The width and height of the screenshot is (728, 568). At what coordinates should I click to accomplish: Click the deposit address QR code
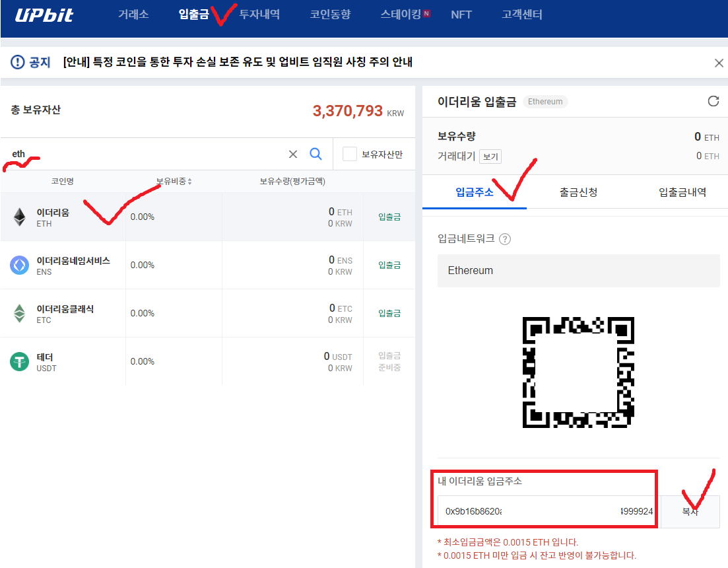point(578,373)
